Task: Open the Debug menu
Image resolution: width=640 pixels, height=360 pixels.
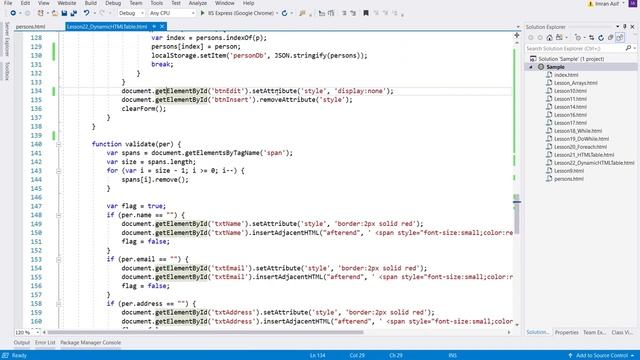Action: click(113, 3)
